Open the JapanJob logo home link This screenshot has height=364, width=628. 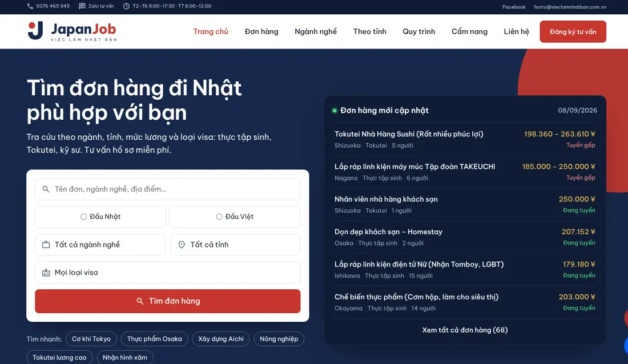(72, 31)
